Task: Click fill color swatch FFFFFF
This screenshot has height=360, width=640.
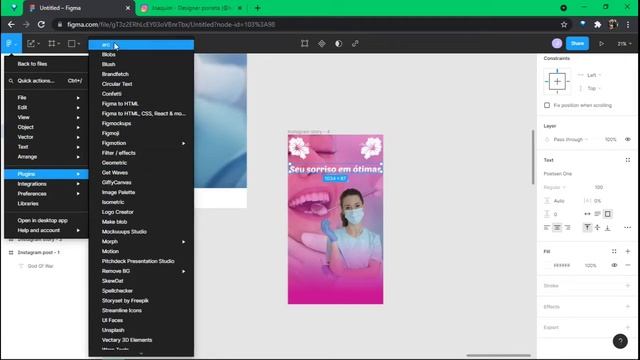Action: click(x=548, y=265)
